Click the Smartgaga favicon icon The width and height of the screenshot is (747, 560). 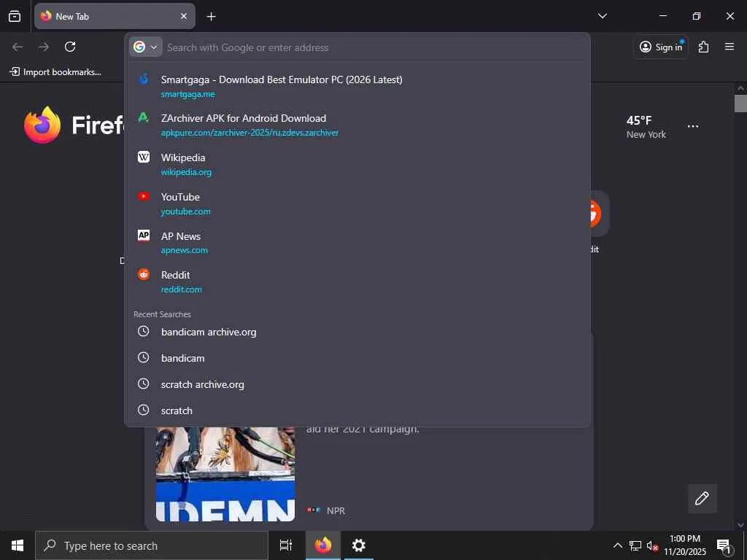coord(144,79)
